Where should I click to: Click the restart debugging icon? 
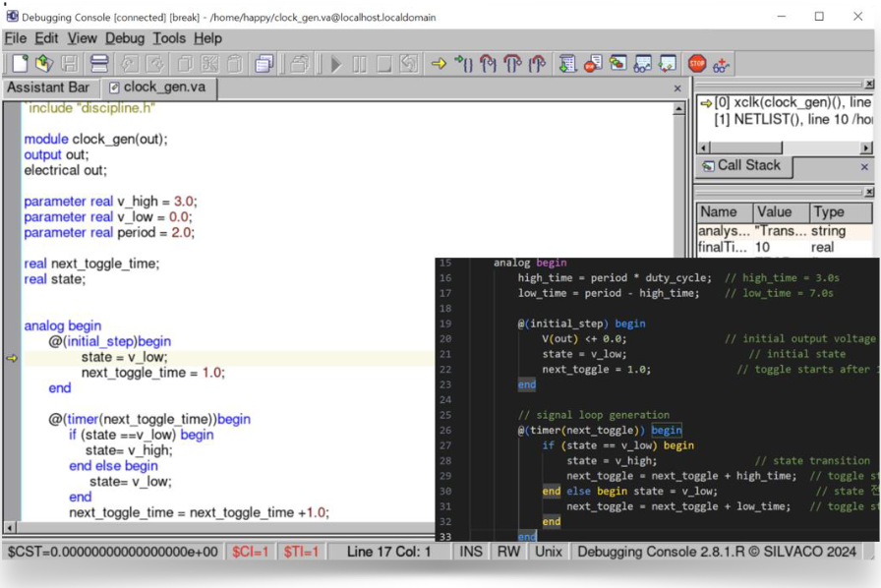(x=409, y=64)
